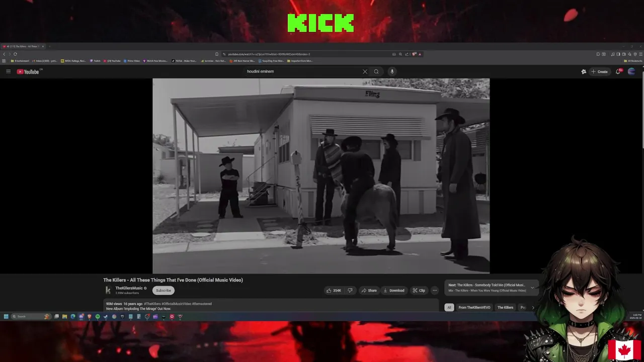Open the All Bookmarks folder
644x362 pixels.
633,61
